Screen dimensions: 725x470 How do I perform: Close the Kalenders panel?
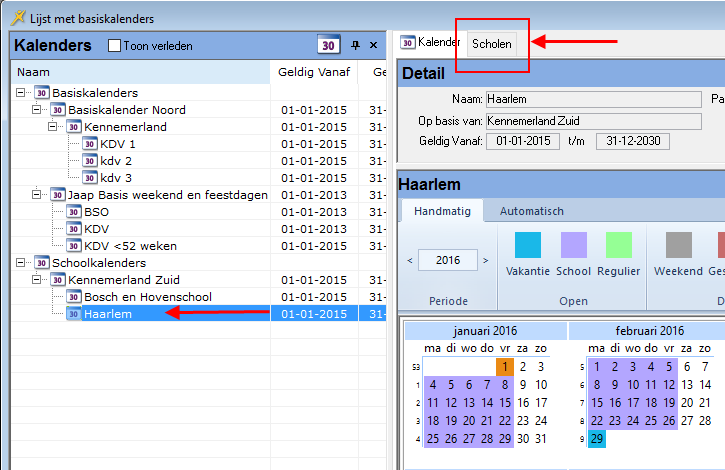click(x=373, y=45)
